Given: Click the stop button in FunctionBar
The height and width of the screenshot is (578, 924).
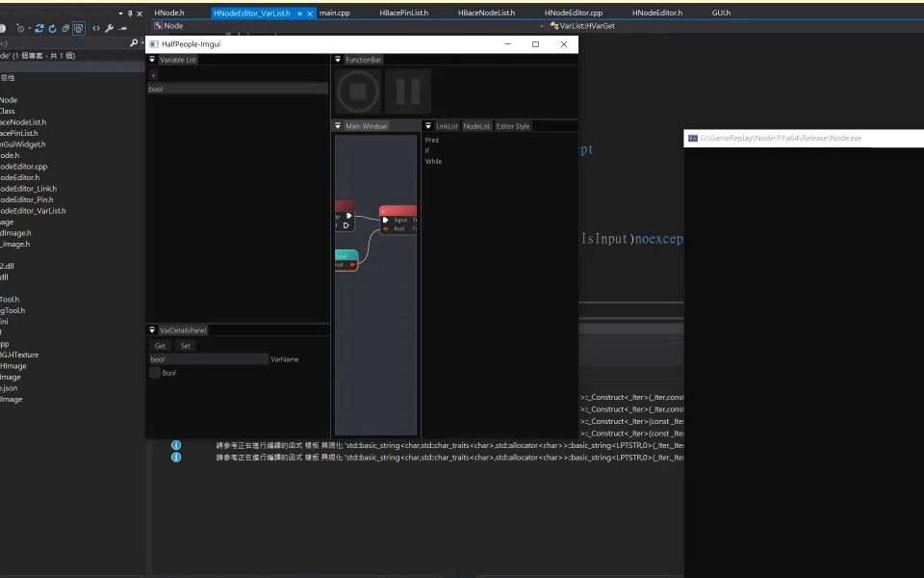Looking at the screenshot, I should (x=358, y=92).
